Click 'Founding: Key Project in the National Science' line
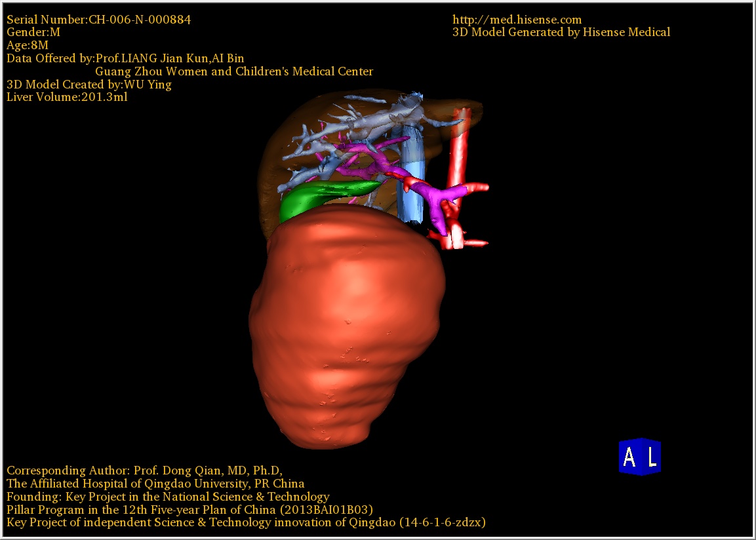 pos(168,497)
